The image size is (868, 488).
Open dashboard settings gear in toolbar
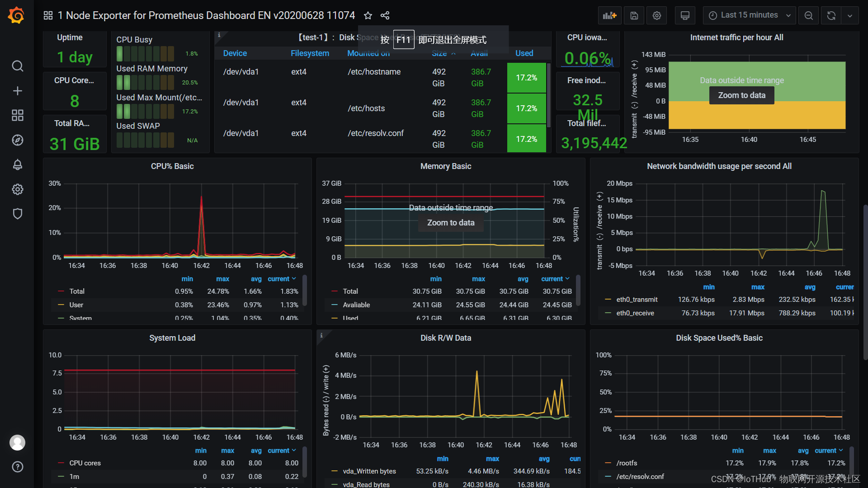pos(657,15)
